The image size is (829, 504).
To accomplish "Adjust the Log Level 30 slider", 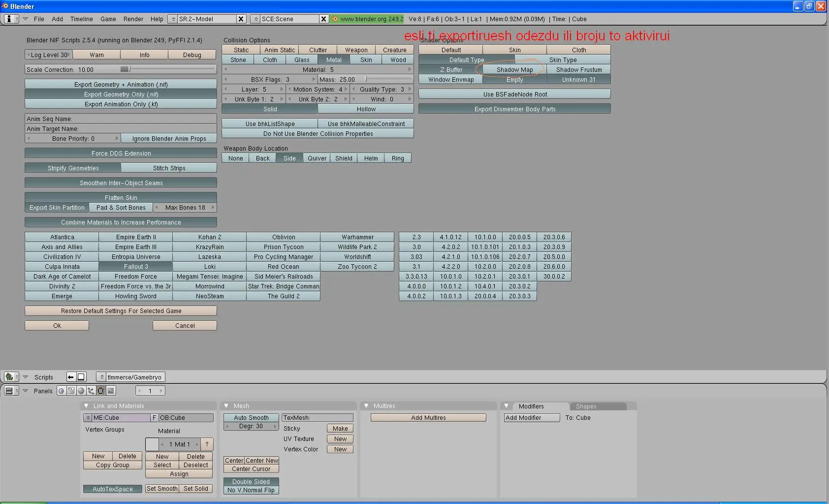I will [49, 55].
